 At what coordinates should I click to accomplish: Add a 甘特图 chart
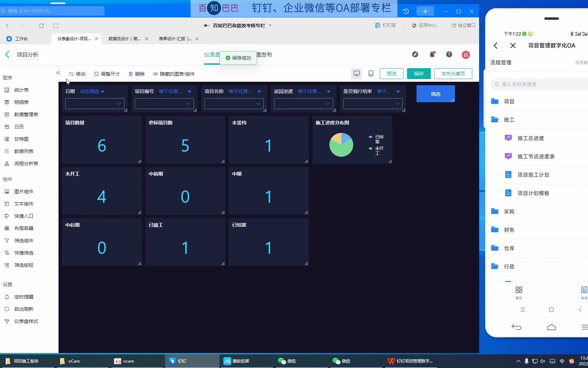point(21,139)
